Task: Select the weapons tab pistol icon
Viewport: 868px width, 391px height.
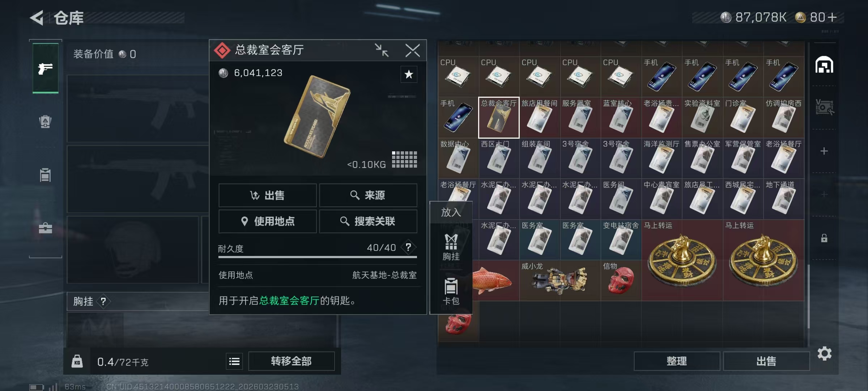Action: pyautogui.click(x=46, y=68)
